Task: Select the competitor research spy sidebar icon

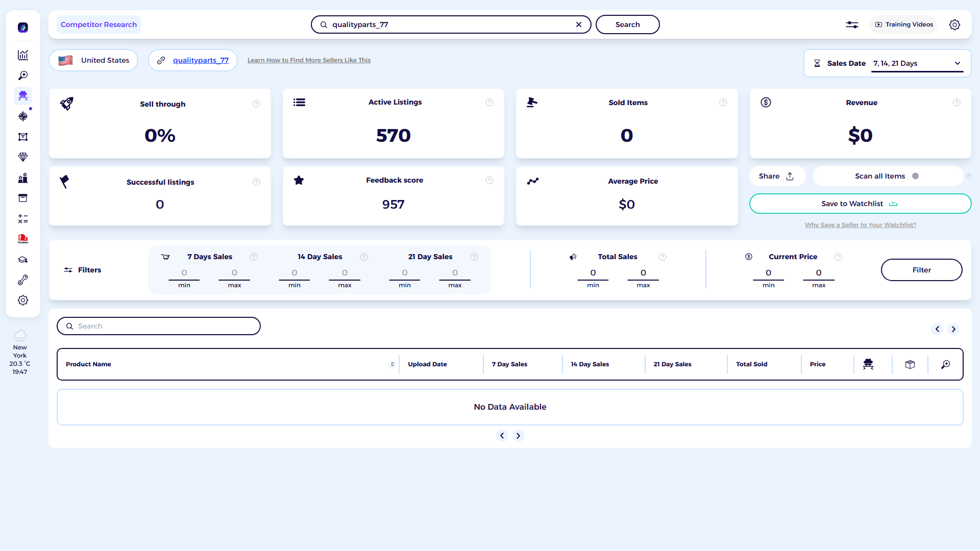Action: 23,95
